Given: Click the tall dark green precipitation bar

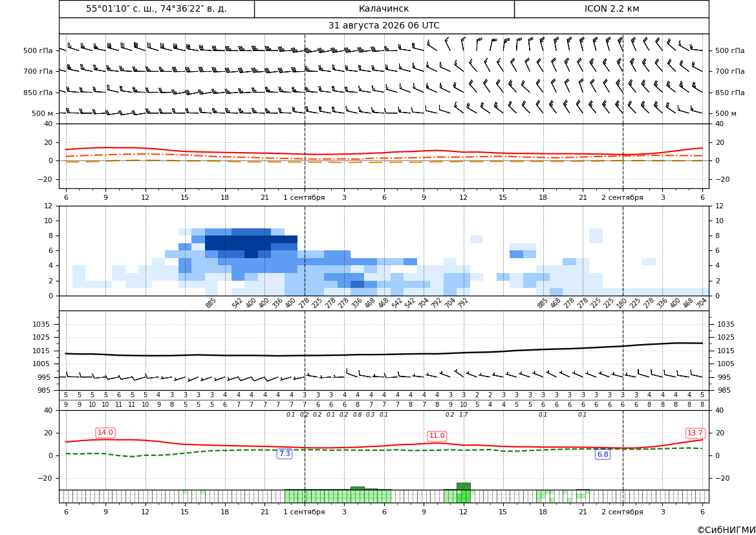Looking at the screenshot, I should pyautogui.click(x=463, y=486).
